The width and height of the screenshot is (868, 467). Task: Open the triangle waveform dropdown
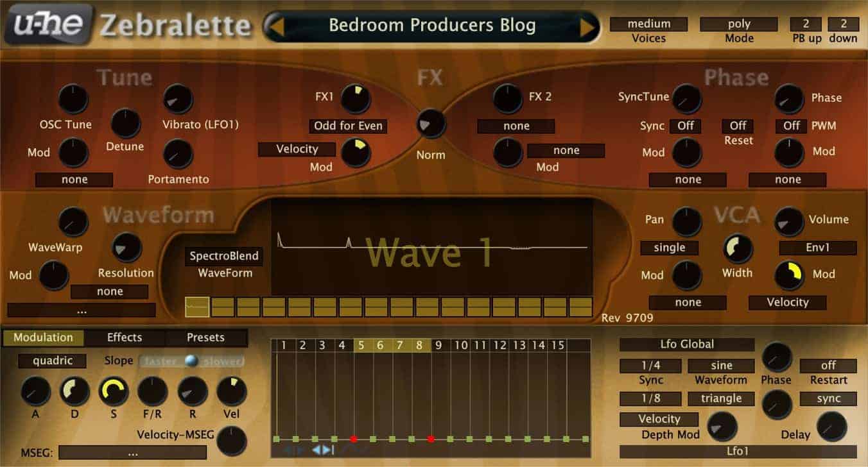[721, 399]
